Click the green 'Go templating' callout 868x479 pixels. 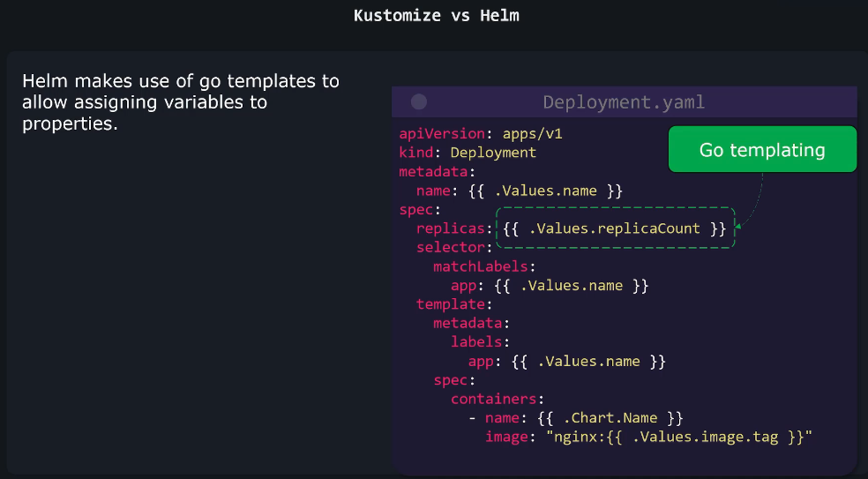tap(762, 149)
